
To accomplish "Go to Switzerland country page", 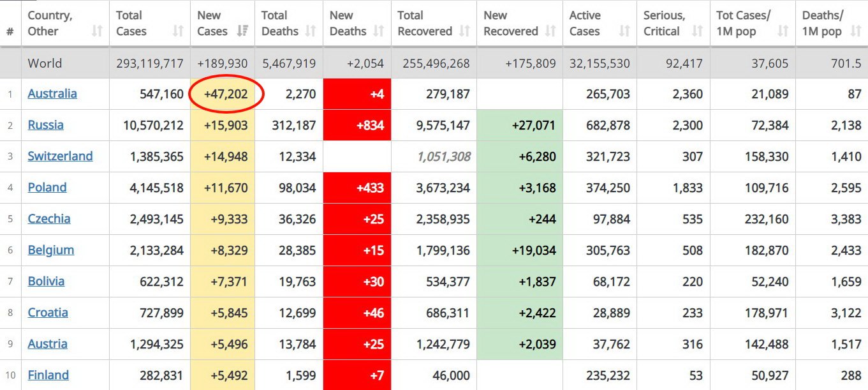I will click(60, 156).
